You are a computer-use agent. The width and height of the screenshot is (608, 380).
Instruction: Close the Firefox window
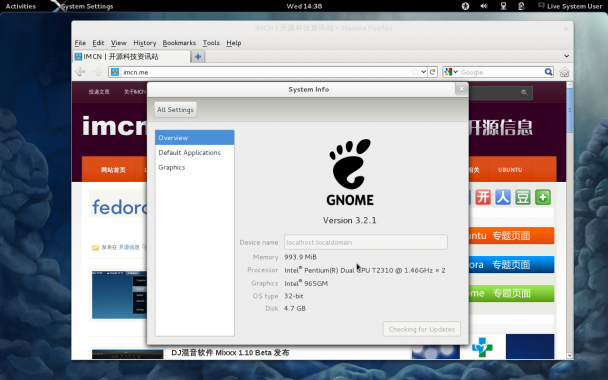point(566,28)
